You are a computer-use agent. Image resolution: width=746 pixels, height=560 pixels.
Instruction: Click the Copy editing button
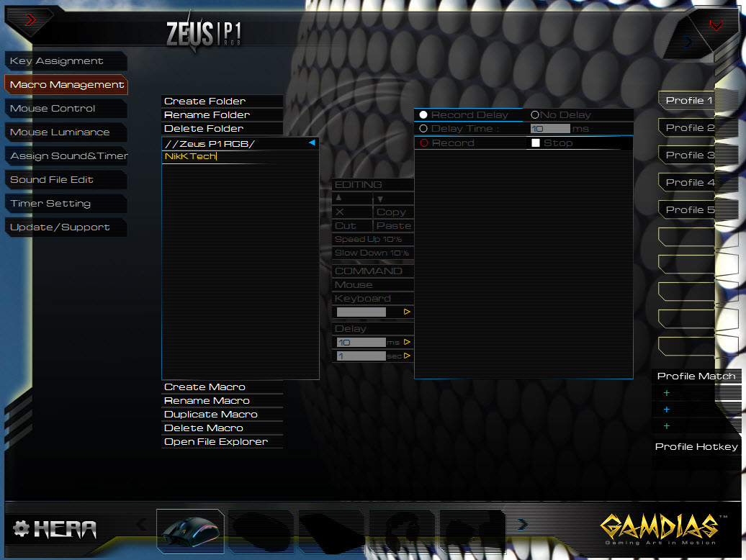coord(393,212)
